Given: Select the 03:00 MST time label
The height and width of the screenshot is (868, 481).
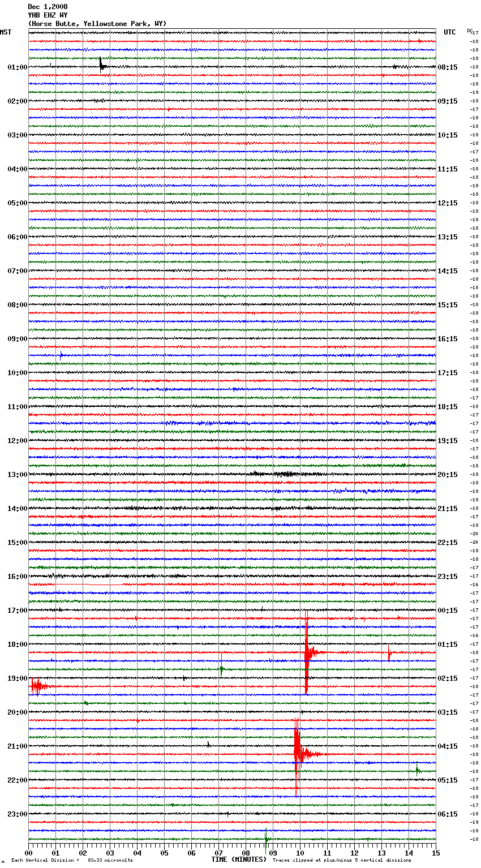Looking at the screenshot, I should (18, 135).
